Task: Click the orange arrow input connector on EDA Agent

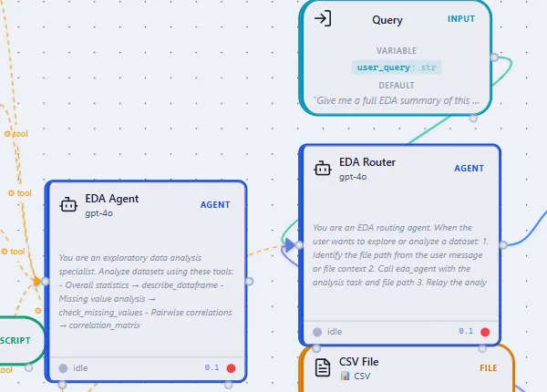Action: click(37, 281)
